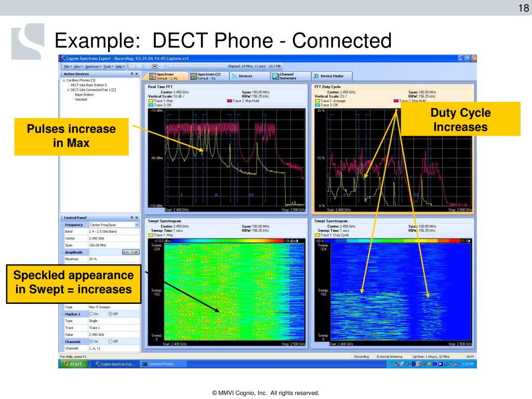532x399 pixels.
Task: Open the Help menu
Action: pyautogui.click(x=120, y=66)
